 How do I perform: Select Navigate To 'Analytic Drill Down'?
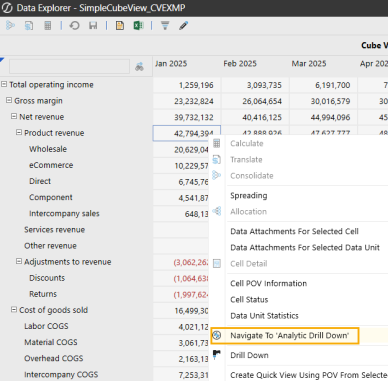[x=289, y=335]
